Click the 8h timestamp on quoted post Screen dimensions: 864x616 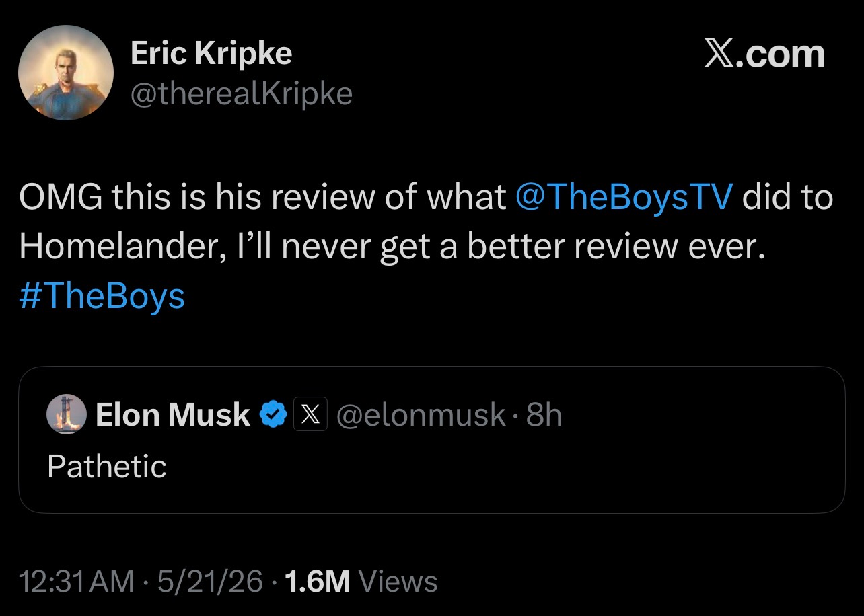(544, 415)
